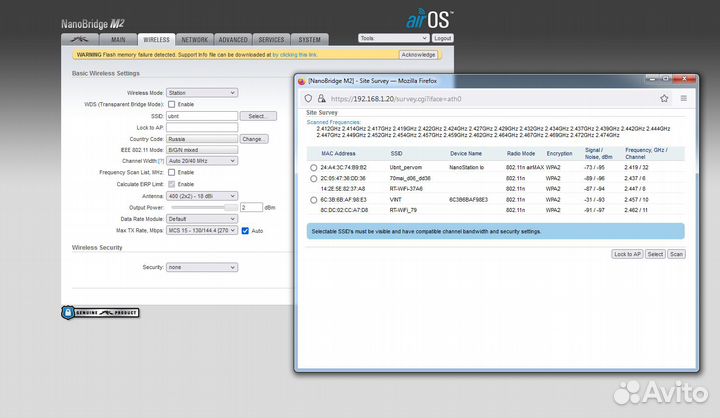Switch to the MAIN tab
Image resolution: width=720 pixels, height=418 pixels.
coord(118,40)
